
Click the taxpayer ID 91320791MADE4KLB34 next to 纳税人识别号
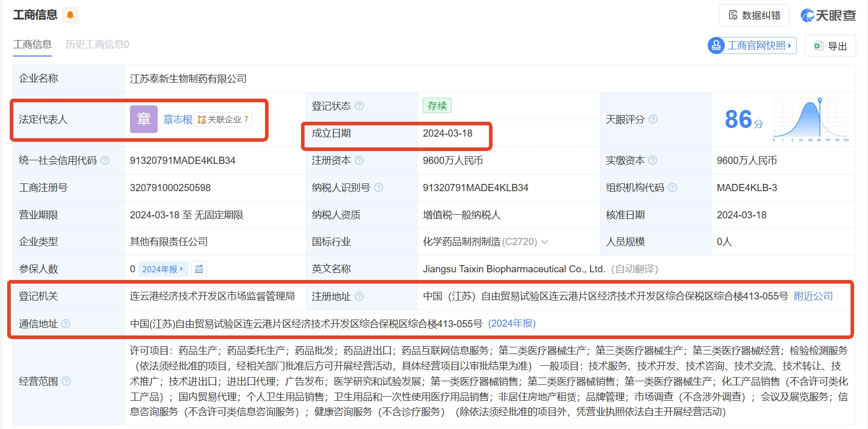(x=475, y=188)
